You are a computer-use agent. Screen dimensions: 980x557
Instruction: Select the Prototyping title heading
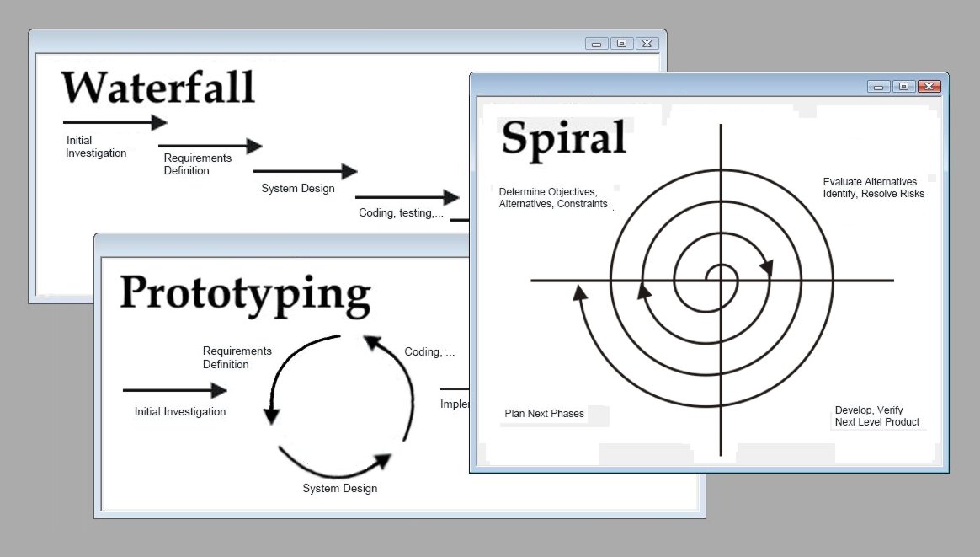[246, 295]
